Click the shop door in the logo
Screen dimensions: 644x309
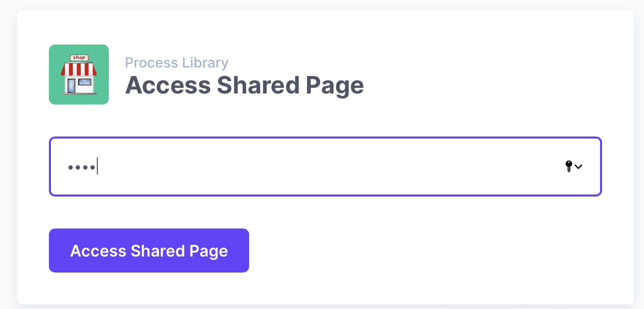click(x=71, y=85)
